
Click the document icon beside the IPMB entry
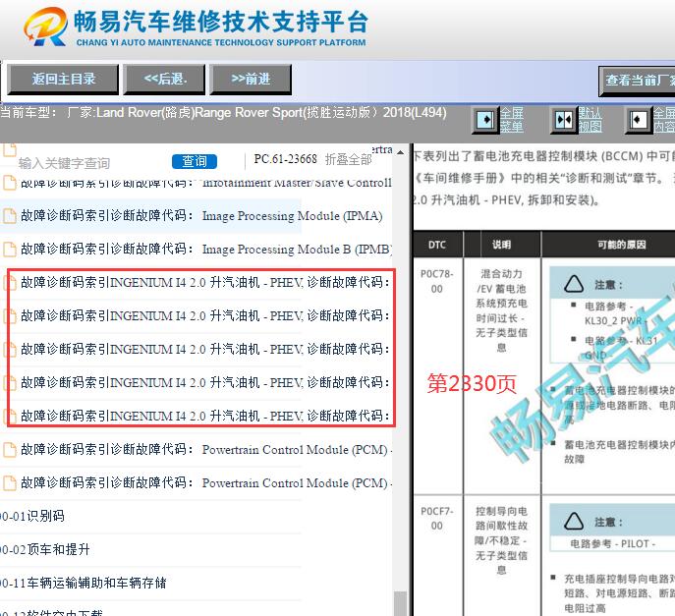tap(10, 250)
